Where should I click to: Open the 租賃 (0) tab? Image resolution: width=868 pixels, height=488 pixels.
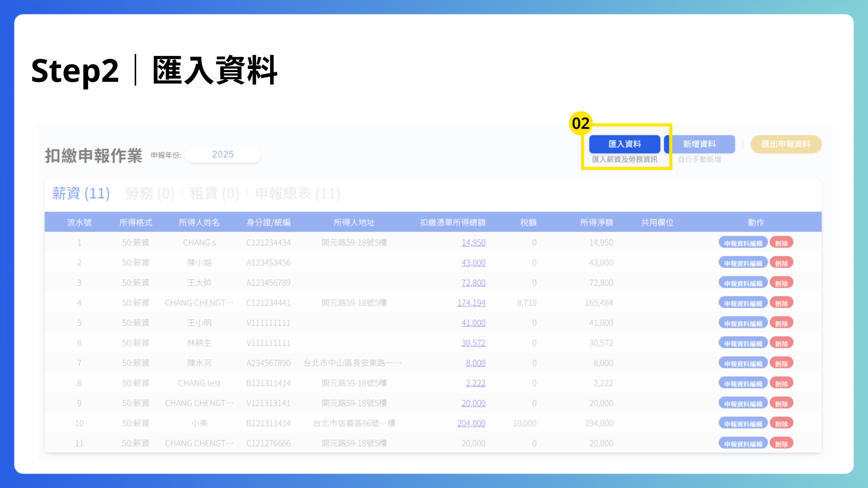[214, 194]
